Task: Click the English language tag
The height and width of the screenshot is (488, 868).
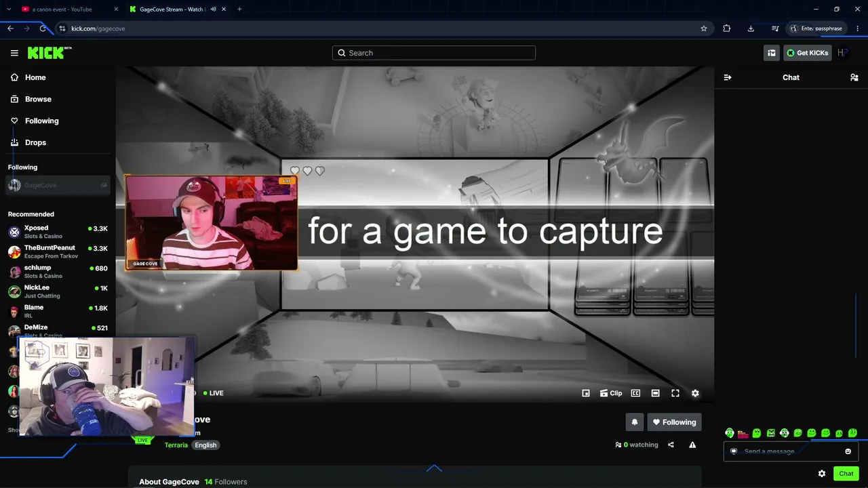Action: [205, 445]
